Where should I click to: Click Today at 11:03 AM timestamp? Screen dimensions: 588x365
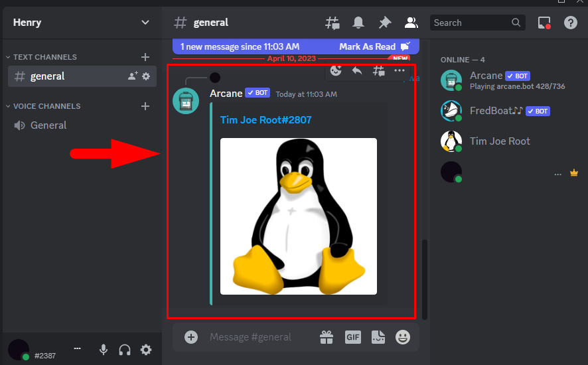307,94
